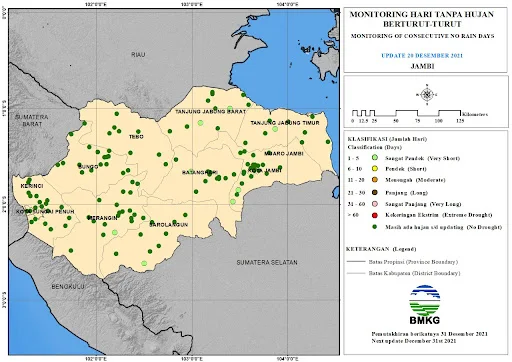Click the 'JAMBI' heading under the update date
The image size is (512, 362).
coord(422,66)
